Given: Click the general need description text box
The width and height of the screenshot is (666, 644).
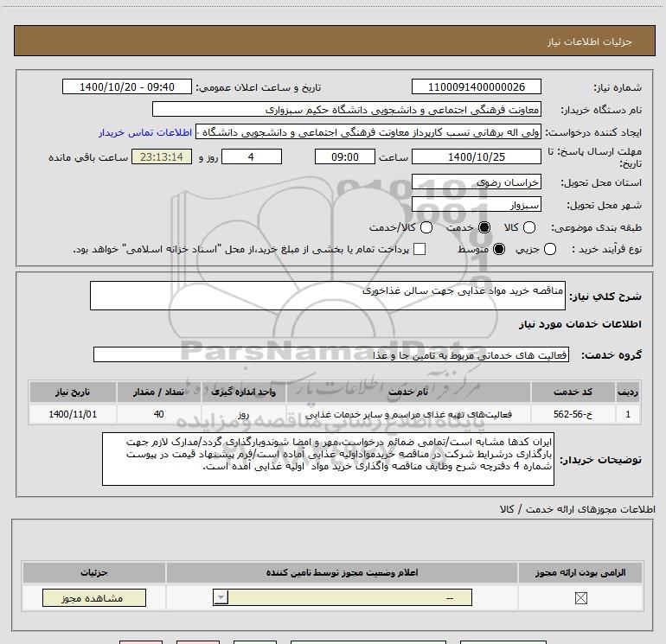Looking at the screenshot, I should coord(328,296).
